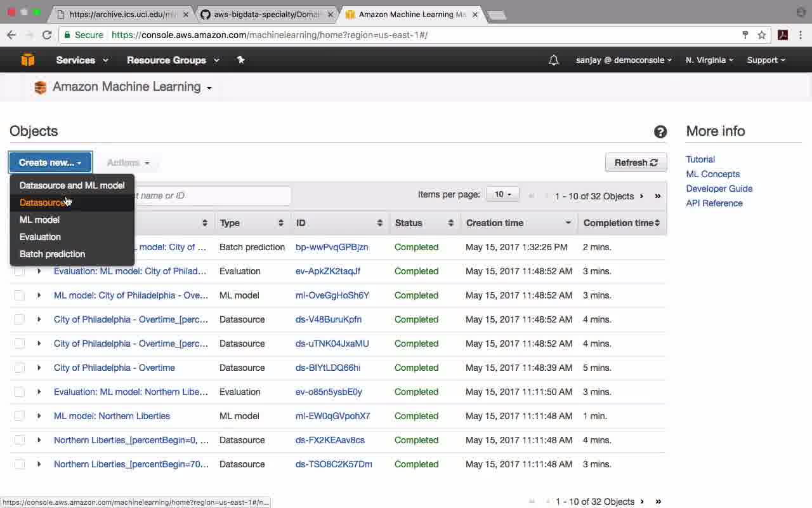Click the key icon in address bar
812x508 pixels.
[745, 35]
